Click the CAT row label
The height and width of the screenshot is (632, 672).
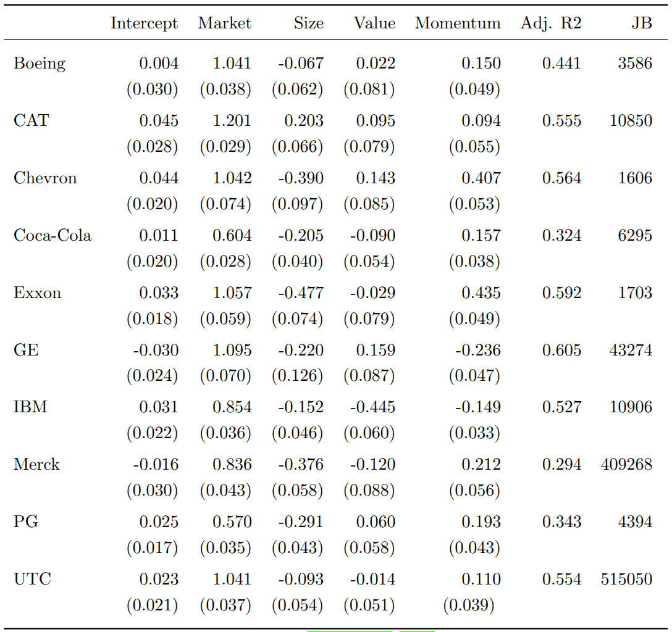point(31,120)
